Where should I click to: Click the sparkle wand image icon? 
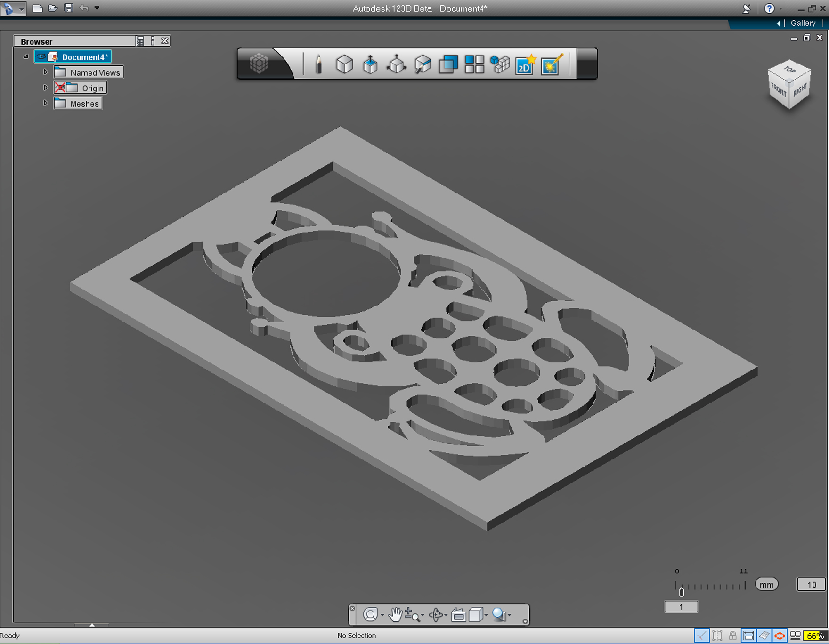click(x=552, y=64)
